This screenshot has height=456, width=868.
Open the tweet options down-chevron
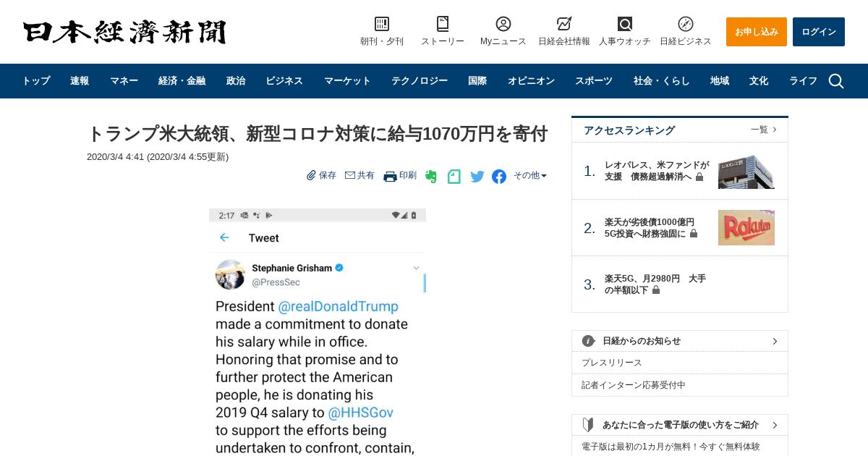[x=417, y=268]
